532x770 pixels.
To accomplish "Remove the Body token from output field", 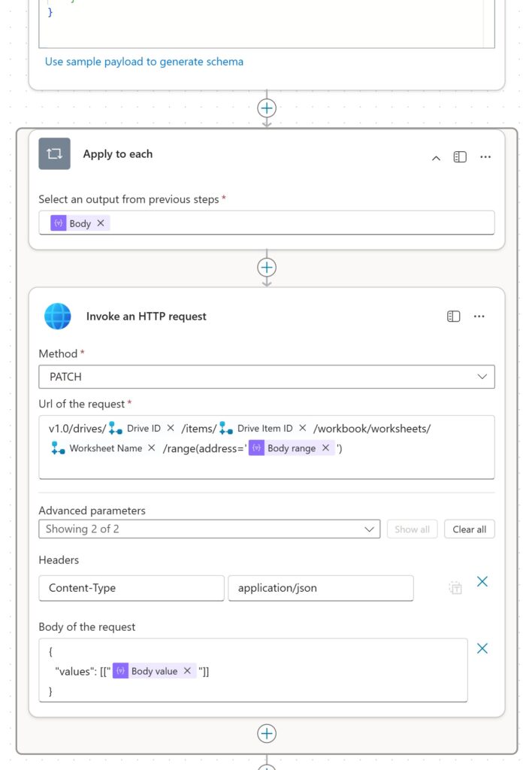I will point(101,223).
